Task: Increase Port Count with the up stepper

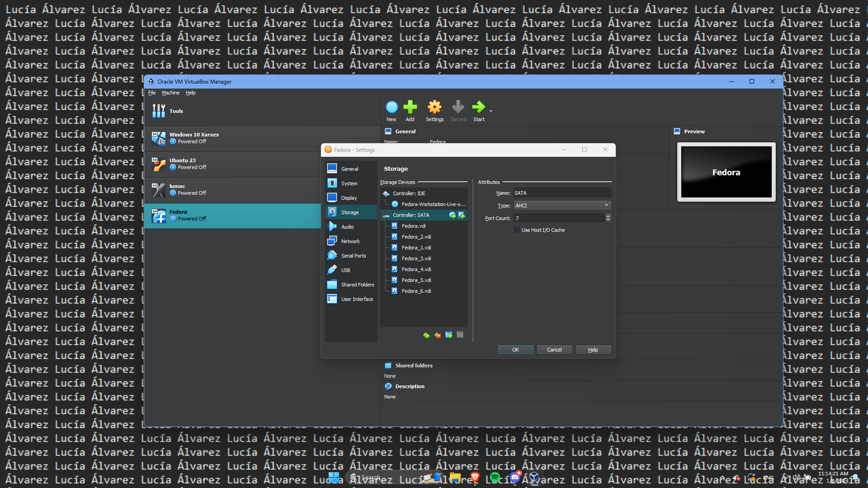Action: pyautogui.click(x=608, y=216)
